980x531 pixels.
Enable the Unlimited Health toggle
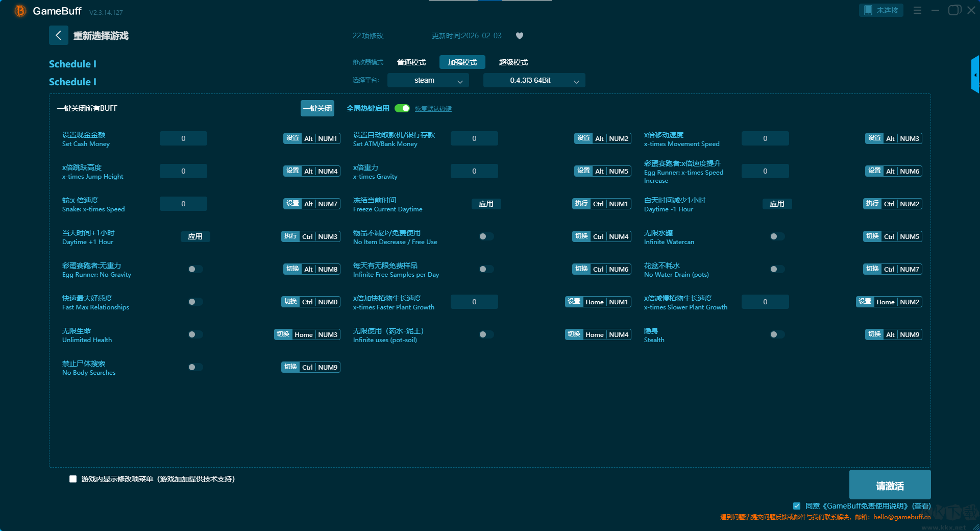[x=195, y=334]
